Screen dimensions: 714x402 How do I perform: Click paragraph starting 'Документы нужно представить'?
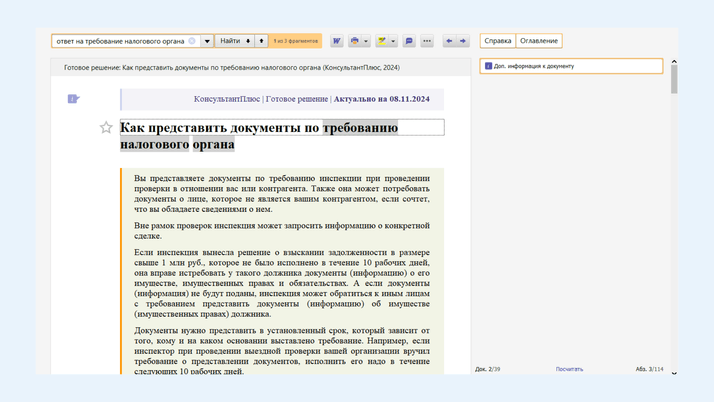(x=282, y=351)
